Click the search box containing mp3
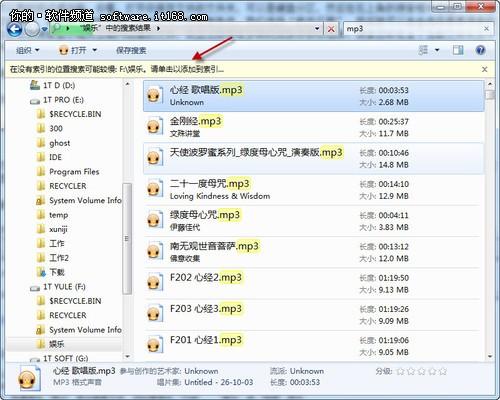Screen dimensions: 500x400 coord(413,29)
